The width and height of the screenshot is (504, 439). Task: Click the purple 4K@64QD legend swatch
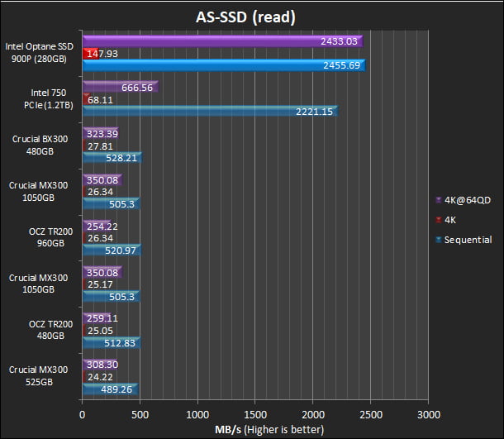(439, 200)
